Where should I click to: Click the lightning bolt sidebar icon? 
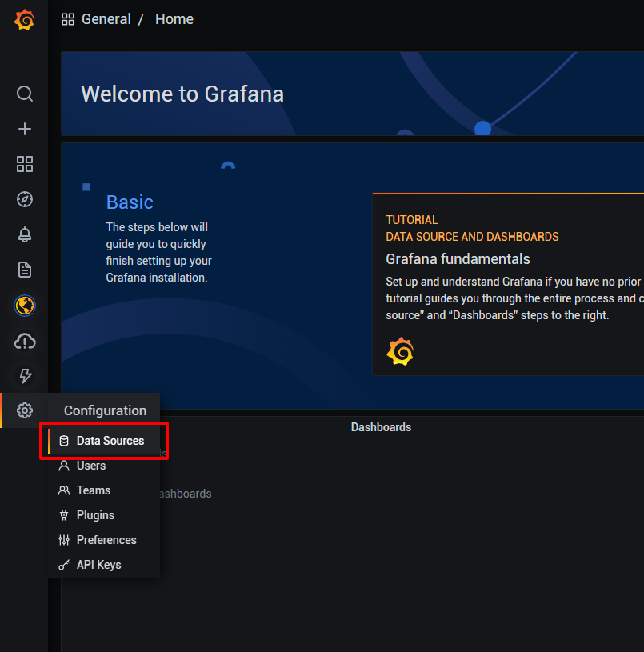25,375
